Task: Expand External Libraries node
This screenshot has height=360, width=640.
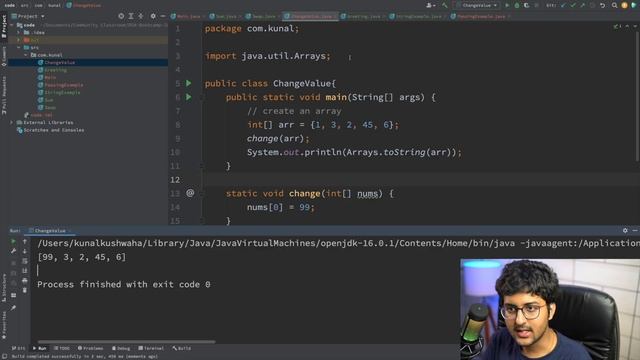Action: 12,122
